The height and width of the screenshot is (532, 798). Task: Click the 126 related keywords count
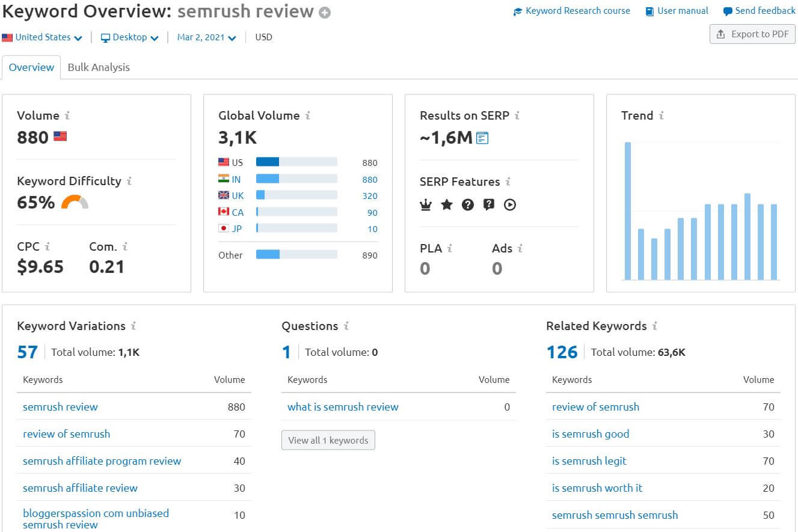click(x=562, y=352)
